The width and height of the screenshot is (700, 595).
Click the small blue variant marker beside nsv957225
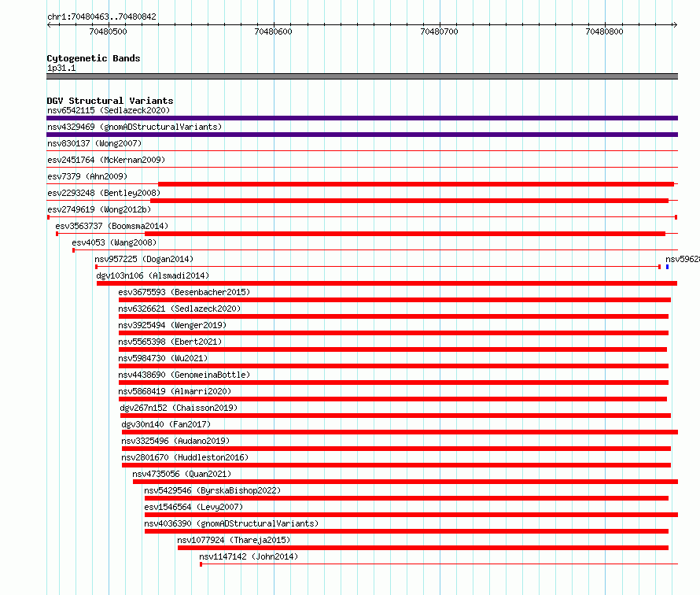tap(668, 267)
